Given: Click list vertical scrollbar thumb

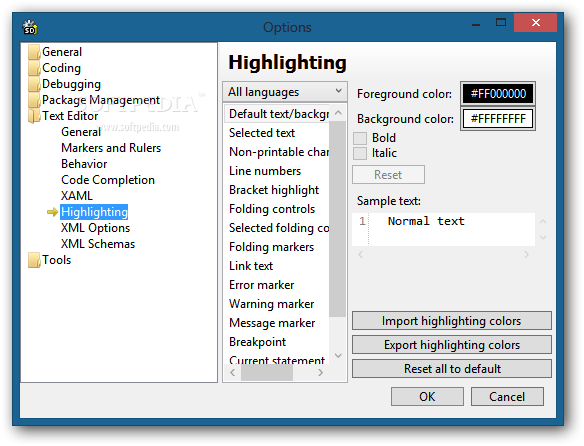Looking at the screenshot, I should pyautogui.click(x=338, y=219).
